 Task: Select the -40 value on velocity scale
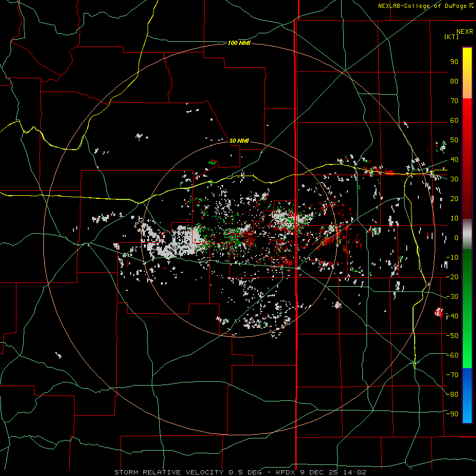[x=452, y=316]
